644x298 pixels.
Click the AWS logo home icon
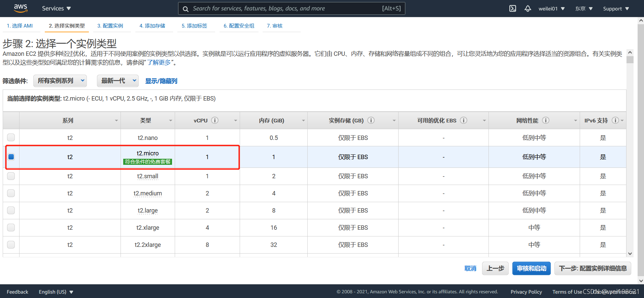pyautogui.click(x=21, y=8)
